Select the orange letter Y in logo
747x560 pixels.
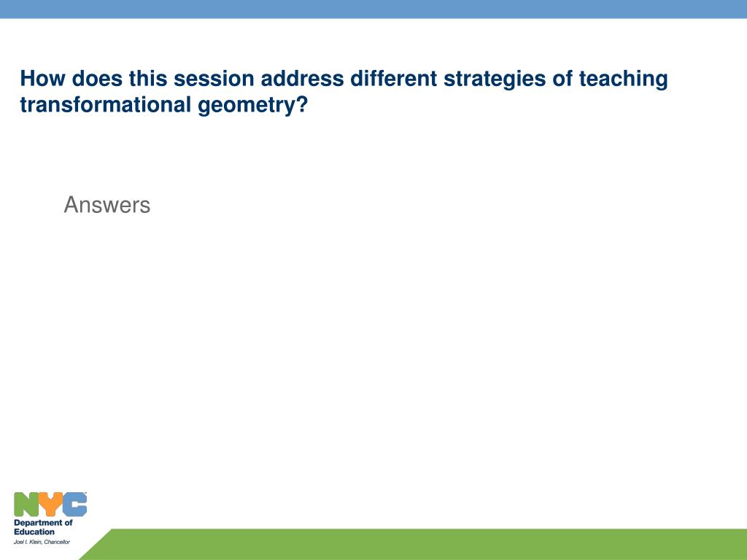[x=51, y=505]
